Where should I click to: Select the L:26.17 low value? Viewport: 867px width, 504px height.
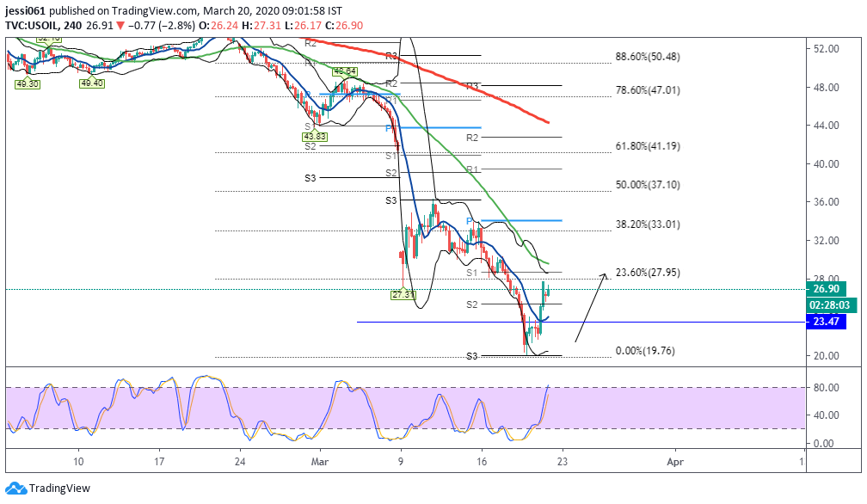303,26
